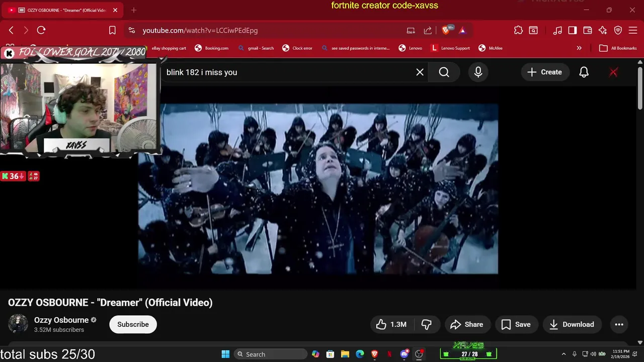Open the Lenovo bookmark
Image resolution: width=644 pixels, height=362 pixels.
[411, 48]
